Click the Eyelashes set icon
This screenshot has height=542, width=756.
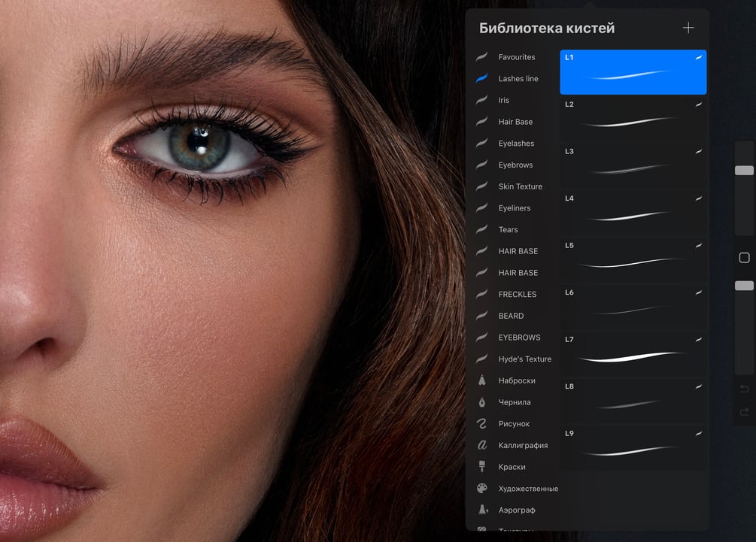pos(481,143)
